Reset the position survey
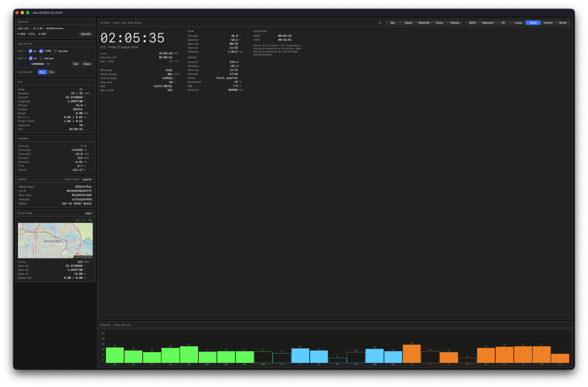The image size is (588, 387). (x=88, y=213)
